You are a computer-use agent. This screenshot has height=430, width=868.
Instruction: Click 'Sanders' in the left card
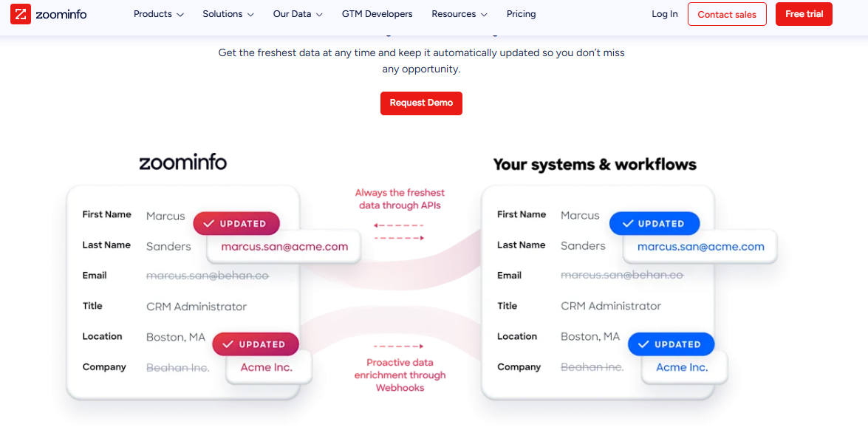pos(168,246)
